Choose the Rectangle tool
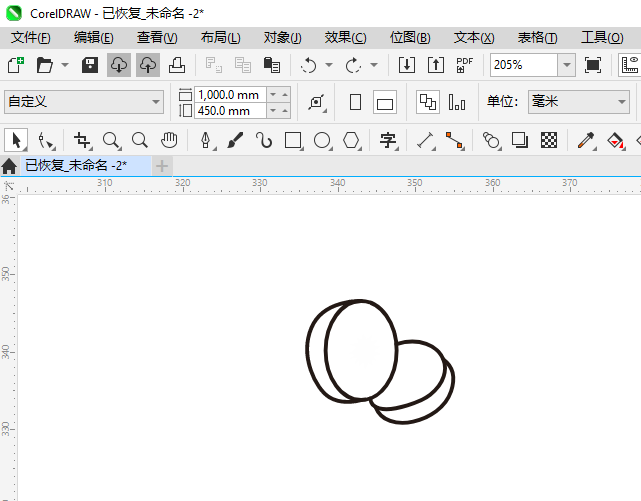The width and height of the screenshot is (641, 501). [x=293, y=140]
